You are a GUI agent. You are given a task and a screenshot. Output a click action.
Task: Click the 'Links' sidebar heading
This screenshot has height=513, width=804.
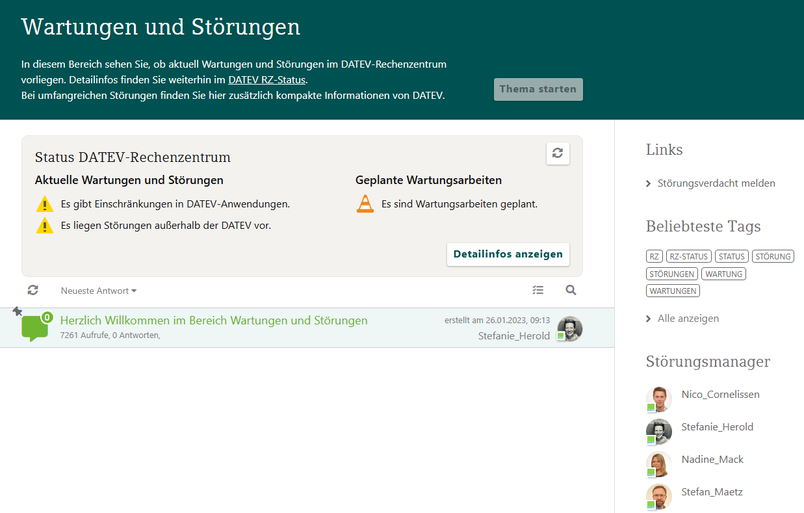[664, 150]
